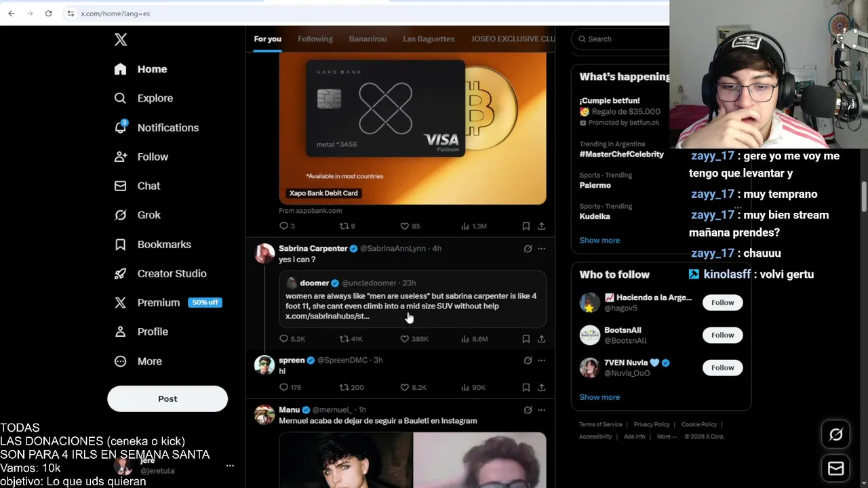Reload the page in browser toolbar

tap(48, 13)
